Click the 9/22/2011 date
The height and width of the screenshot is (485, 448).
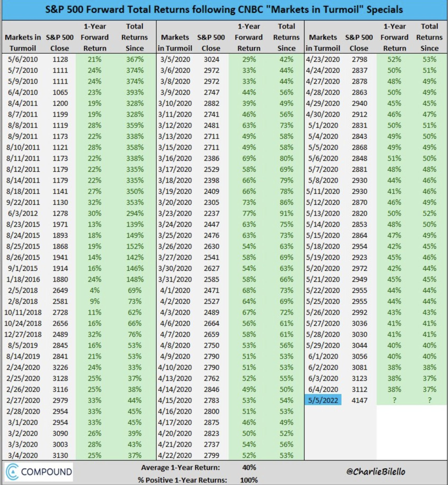pos(23,202)
